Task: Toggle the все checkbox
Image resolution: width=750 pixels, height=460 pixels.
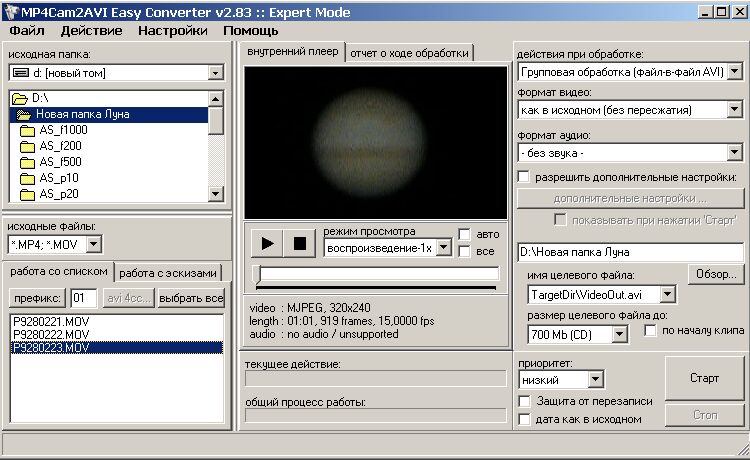Action: point(464,251)
